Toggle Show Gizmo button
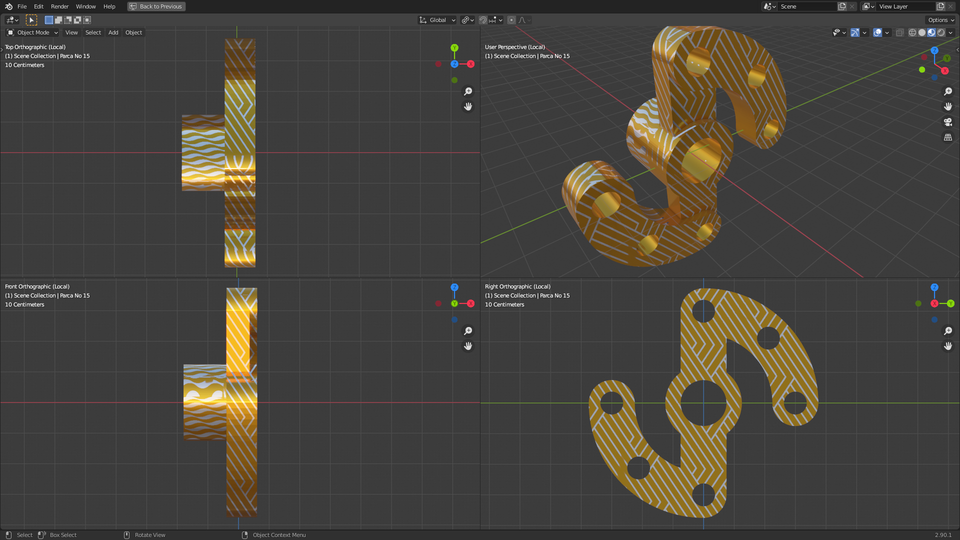960x540 pixels. point(855,32)
